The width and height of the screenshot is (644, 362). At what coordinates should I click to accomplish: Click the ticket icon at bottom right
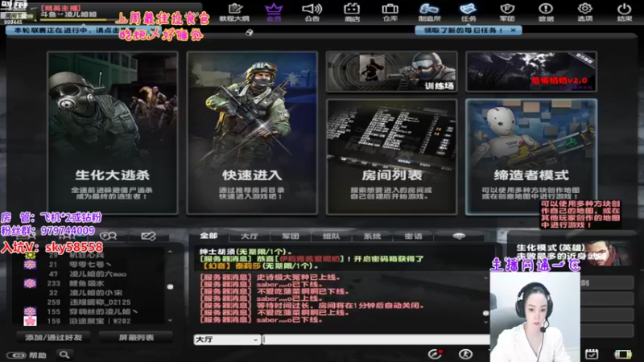tap(622, 354)
